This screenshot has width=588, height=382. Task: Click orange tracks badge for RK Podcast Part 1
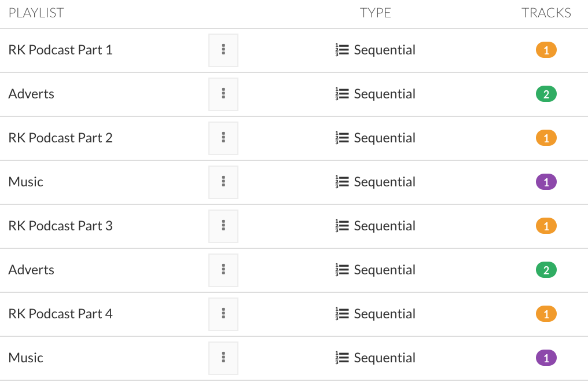(546, 50)
